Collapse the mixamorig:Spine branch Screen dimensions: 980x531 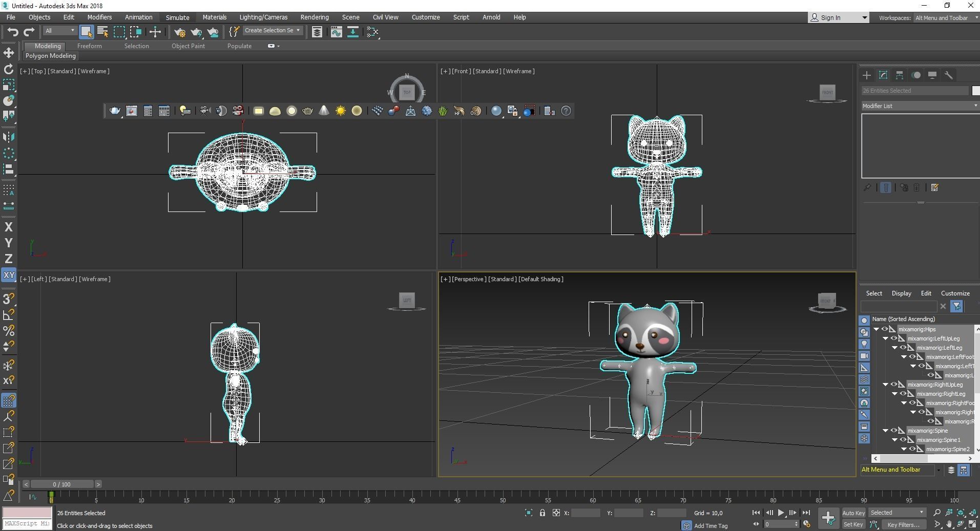pyautogui.click(x=885, y=431)
